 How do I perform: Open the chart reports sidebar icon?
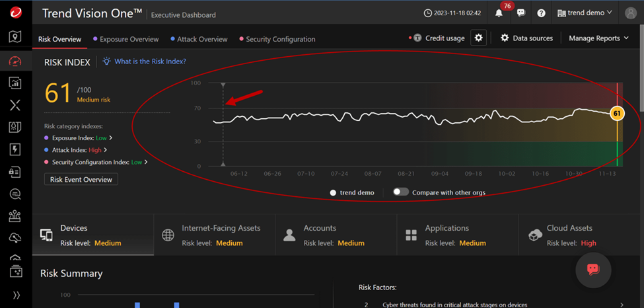pos(15,83)
